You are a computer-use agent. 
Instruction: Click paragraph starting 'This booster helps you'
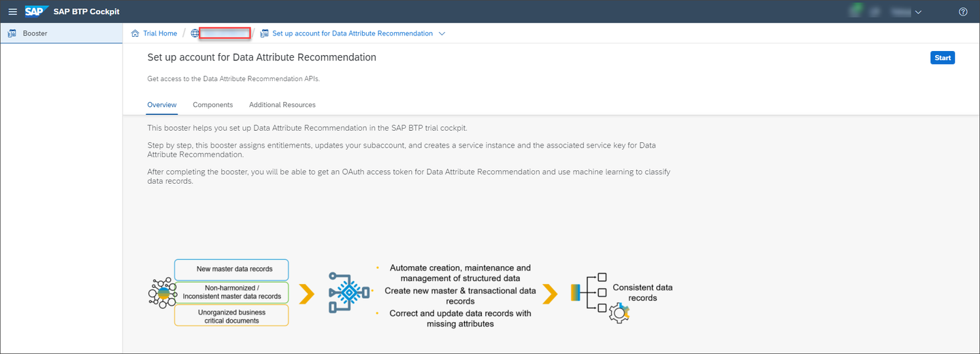(307, 128)
